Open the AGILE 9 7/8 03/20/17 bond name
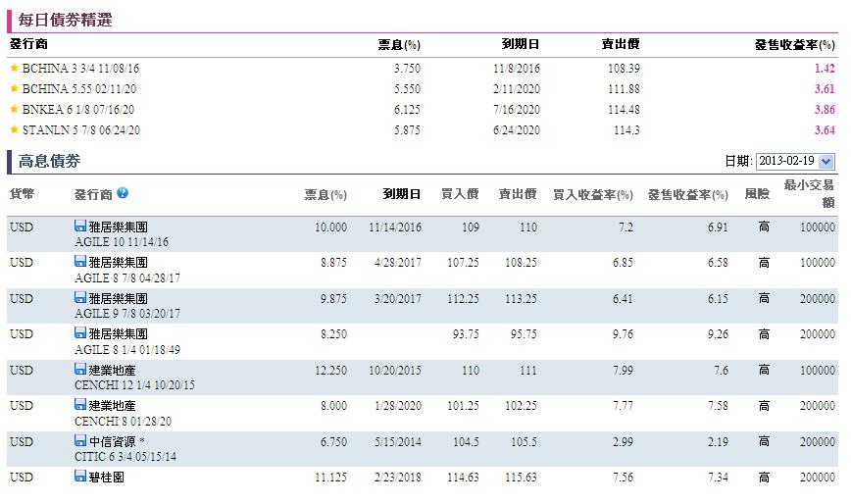This screenshot has height=504, width=851. tap(126, 314)
